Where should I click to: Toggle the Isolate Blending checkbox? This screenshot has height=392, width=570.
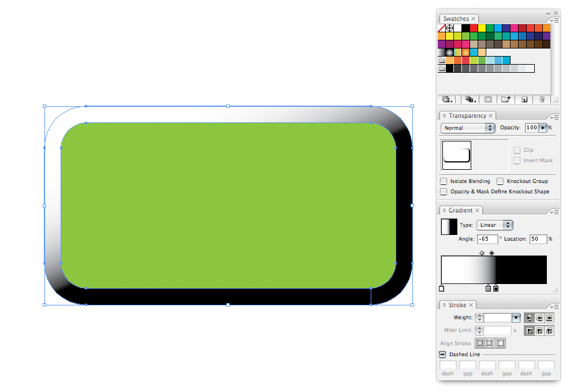click(x=444, y=181)
